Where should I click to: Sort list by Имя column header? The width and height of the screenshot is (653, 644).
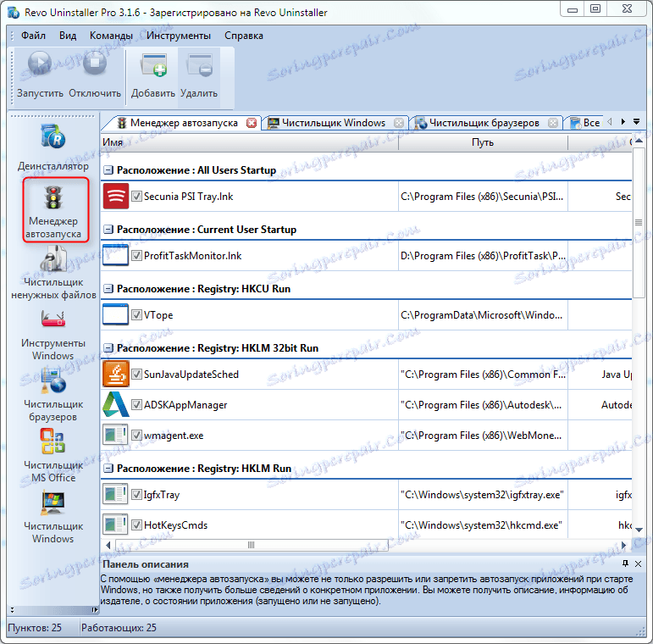click(x=250, y=142)
